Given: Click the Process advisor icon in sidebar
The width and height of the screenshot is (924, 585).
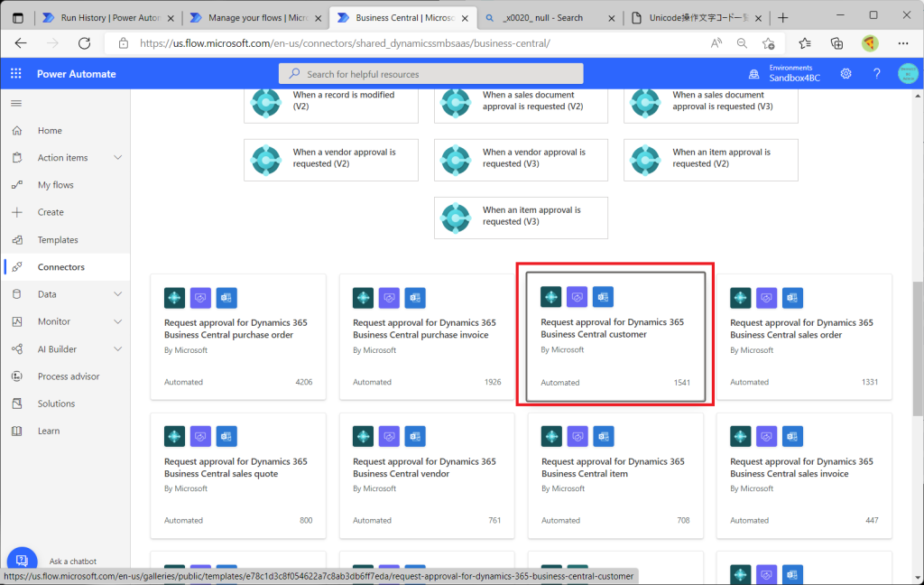Looking at the screenshot, I should (x=17, y=376).
